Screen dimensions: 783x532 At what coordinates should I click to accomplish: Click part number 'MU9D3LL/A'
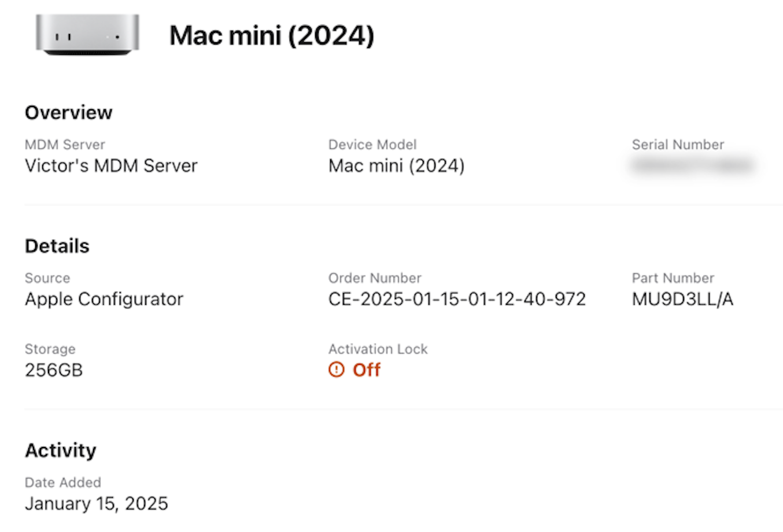pos(682,300)
